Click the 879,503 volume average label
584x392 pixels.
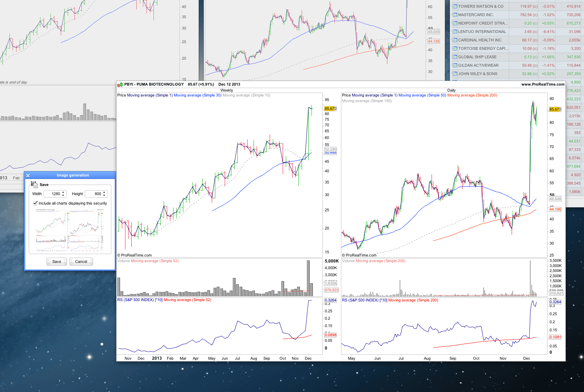[332, 290]
